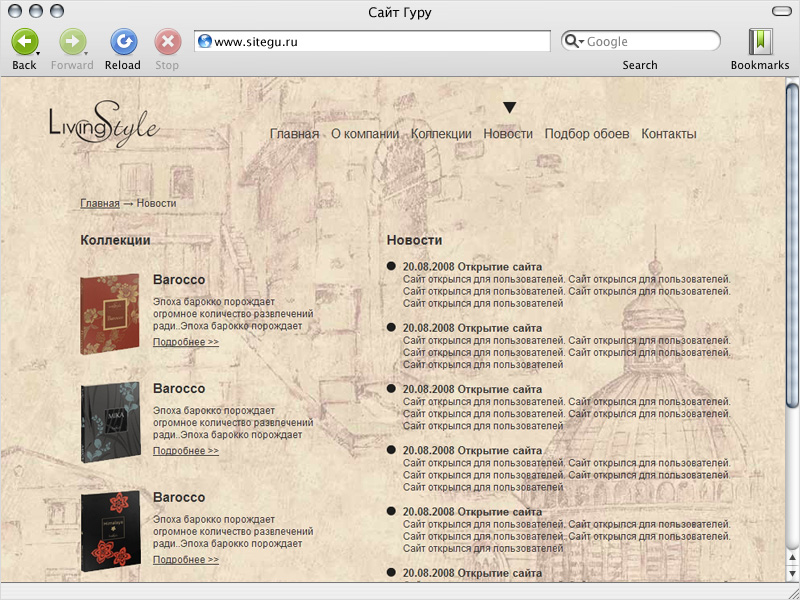Open the О компании menu item

pyautogui.click(x=365, y=134)
